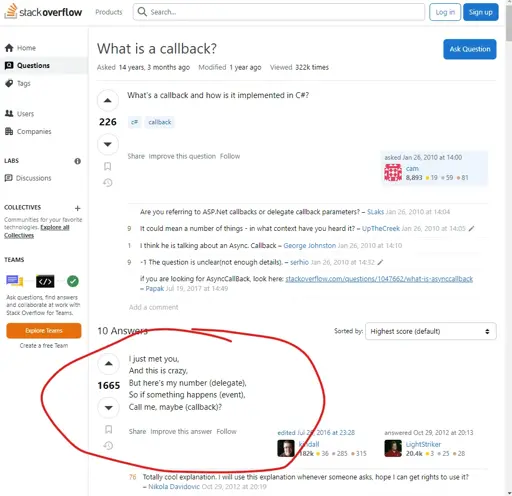Screen dimensions: 512x496
Task: Click the Ask Question button
Action: point(470,49)
